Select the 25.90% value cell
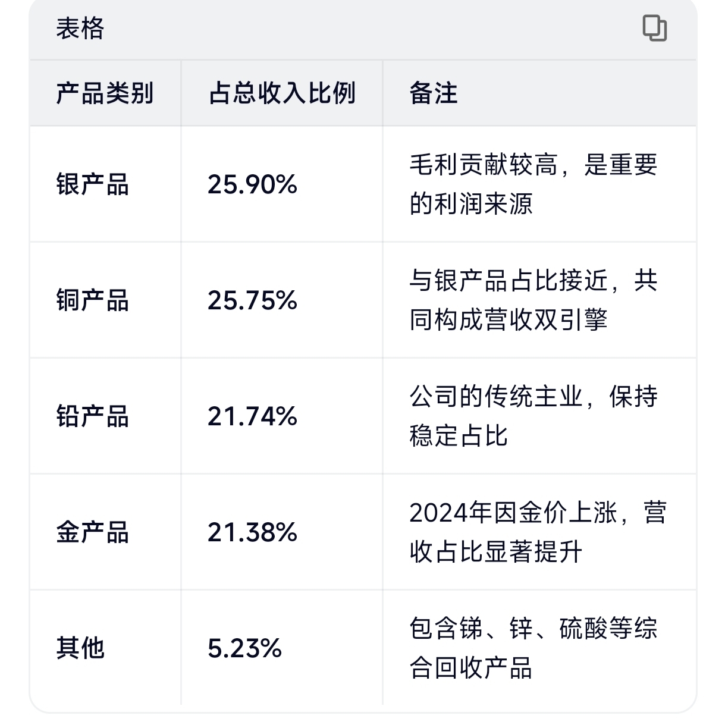The image size is (725, 728). (x=253, y=184)
